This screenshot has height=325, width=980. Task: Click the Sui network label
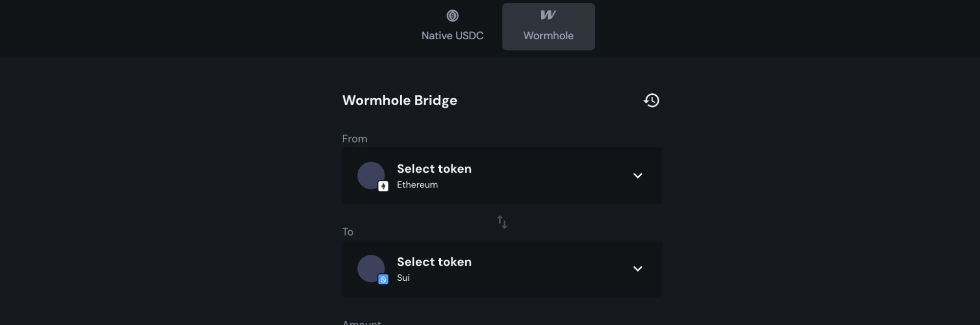click(403, 278)
